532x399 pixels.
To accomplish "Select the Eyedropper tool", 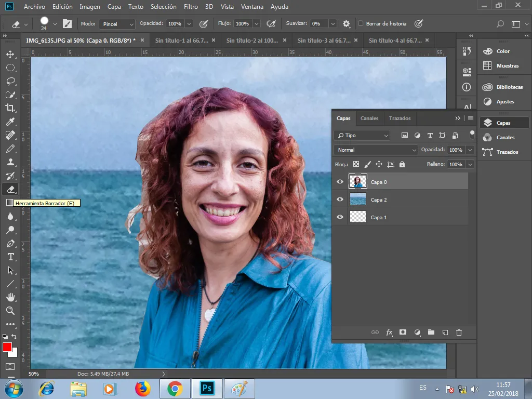I will (10, 122).
